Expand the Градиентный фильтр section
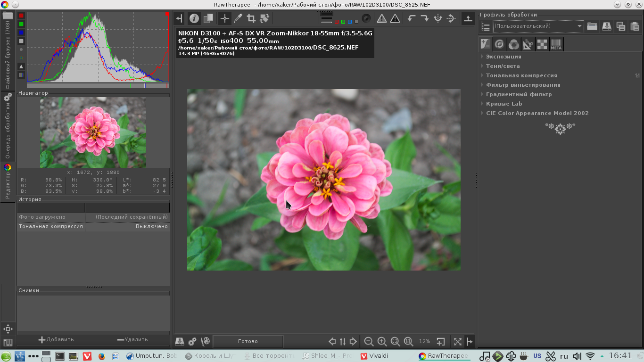 point(560,94)
